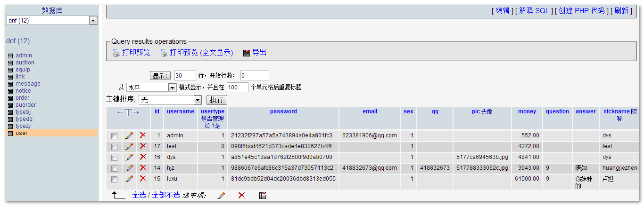
Task: Sort by answer column header
Action: click(586, 111)
